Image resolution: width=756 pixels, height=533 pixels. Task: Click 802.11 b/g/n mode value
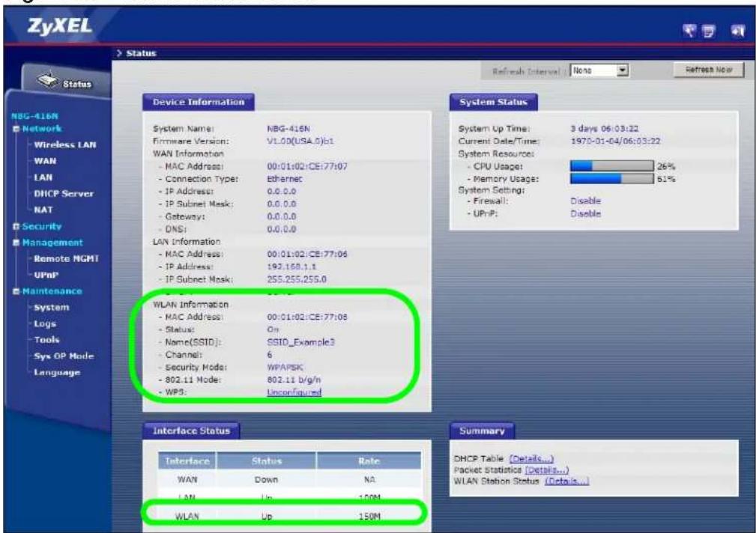point(294,380)
